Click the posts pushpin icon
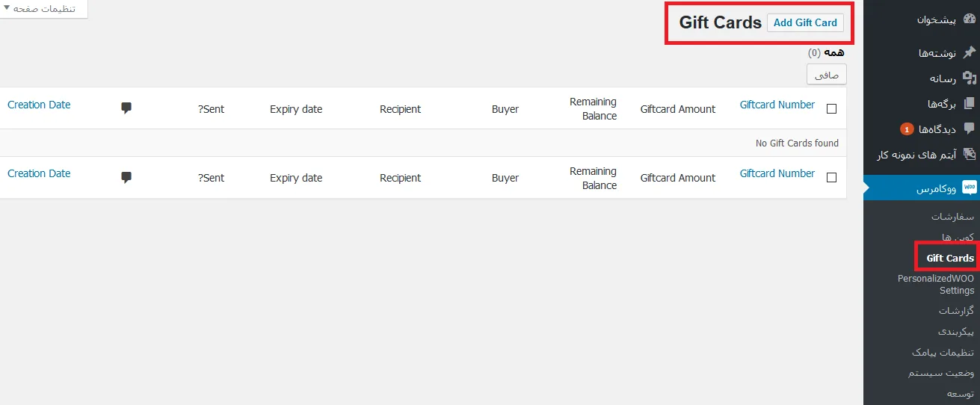Screen dimensions: 980x405 (969, 52)
